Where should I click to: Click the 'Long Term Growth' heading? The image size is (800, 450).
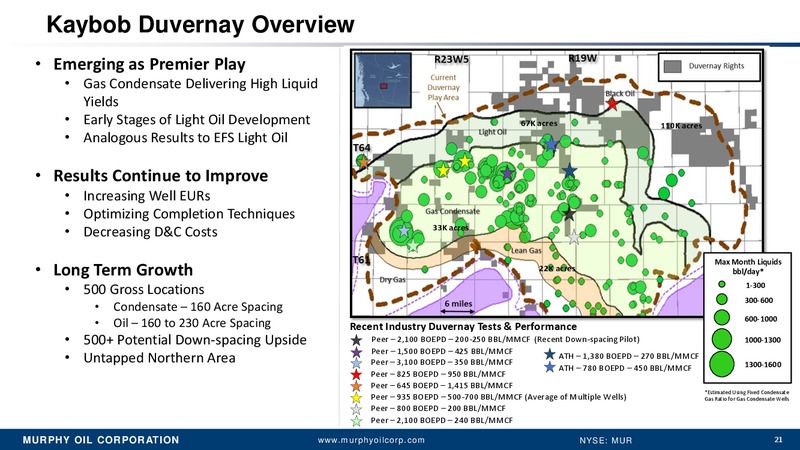123,269
